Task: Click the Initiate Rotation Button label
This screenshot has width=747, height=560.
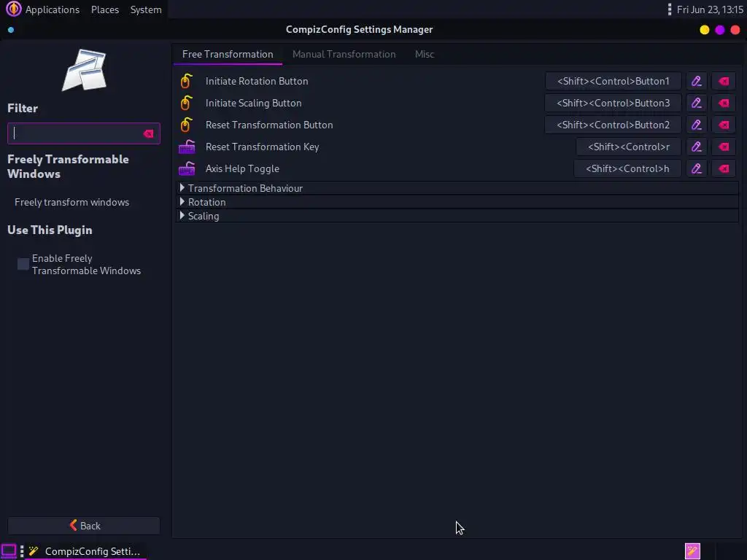Action: click(x=257, y=81)
